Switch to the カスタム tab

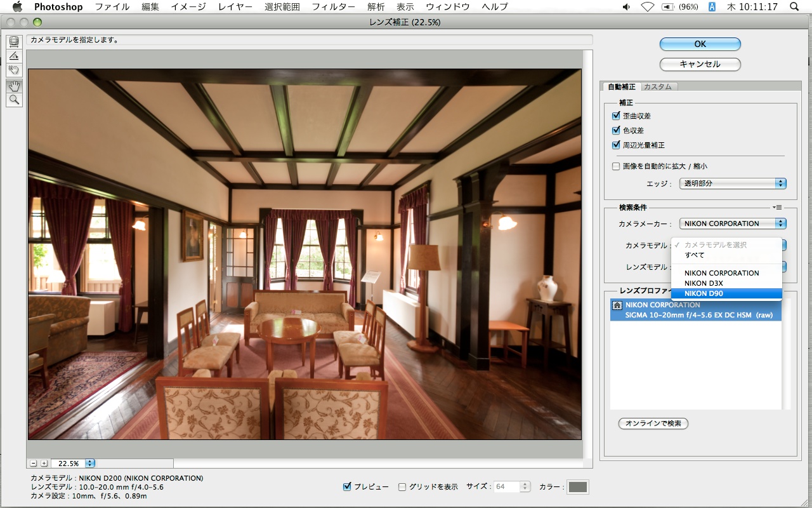tap(658, 87)
